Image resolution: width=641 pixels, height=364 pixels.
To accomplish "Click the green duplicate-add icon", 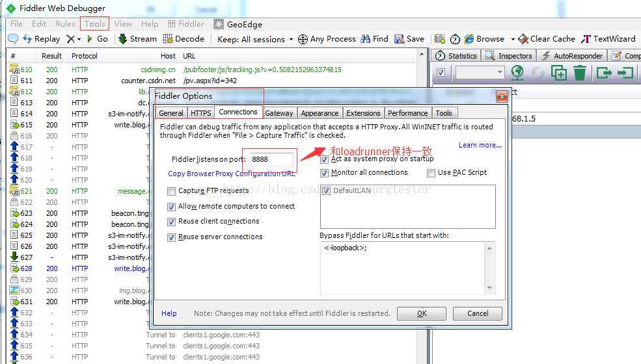I will tap(559, 73).
